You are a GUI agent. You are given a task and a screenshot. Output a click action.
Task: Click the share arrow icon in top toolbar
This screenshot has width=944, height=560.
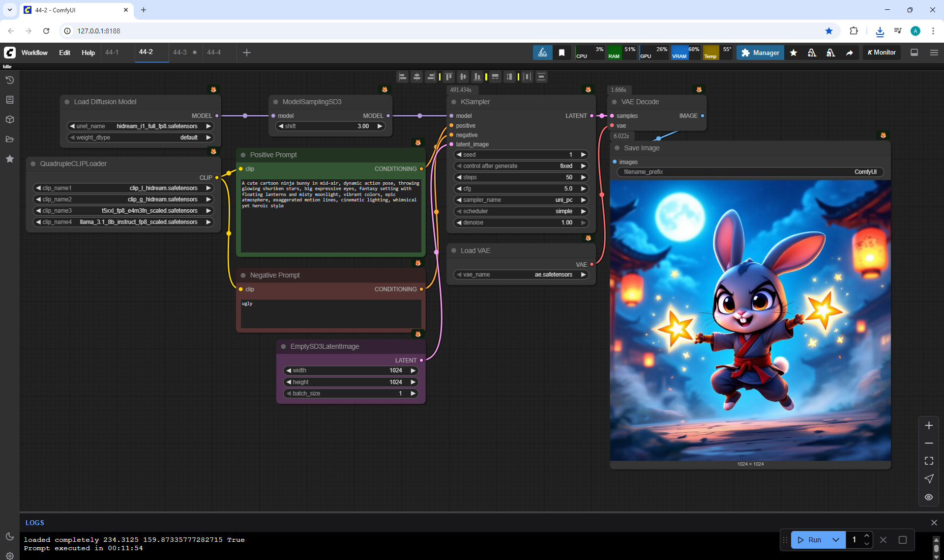(x=849, y=53)
